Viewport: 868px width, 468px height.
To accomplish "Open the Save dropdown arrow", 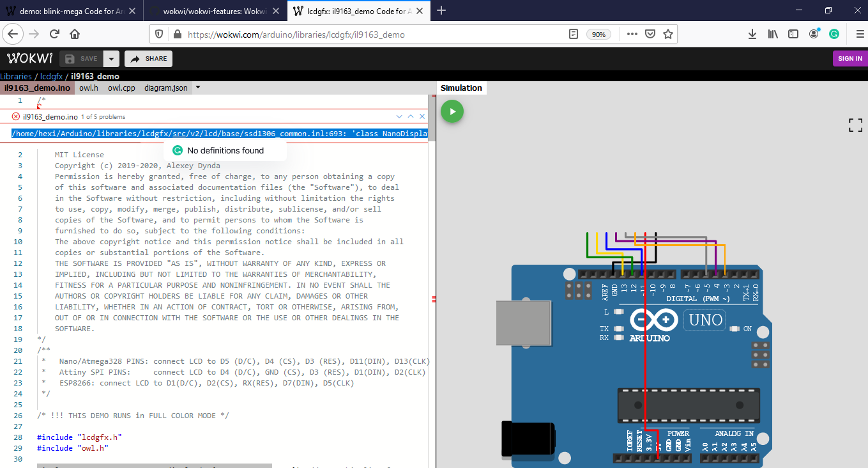I will click(x=111, y=59).
